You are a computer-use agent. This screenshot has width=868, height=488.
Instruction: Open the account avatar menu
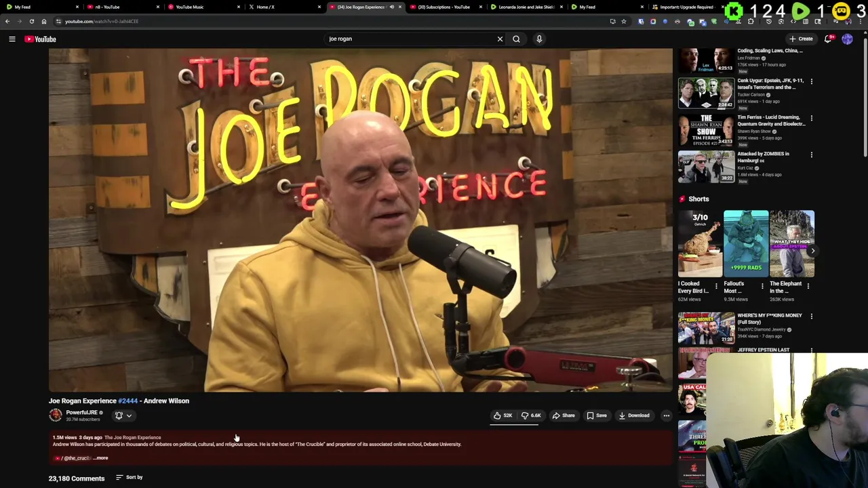click(847, 39)
